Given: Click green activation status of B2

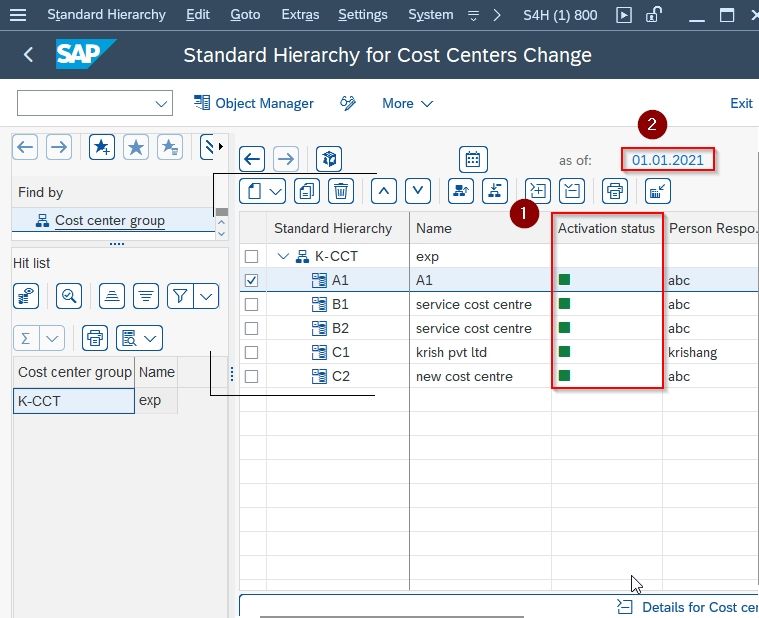Looking at the screenshot, I should (x=564, y=328).
